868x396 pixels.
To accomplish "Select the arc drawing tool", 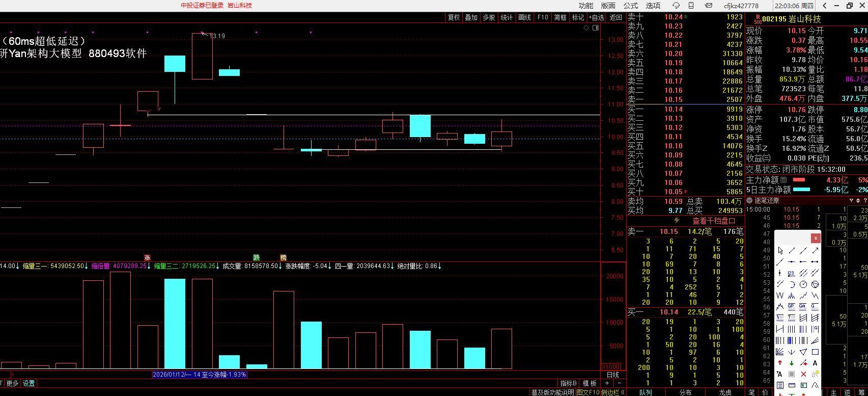I will [x=792, y=284].
